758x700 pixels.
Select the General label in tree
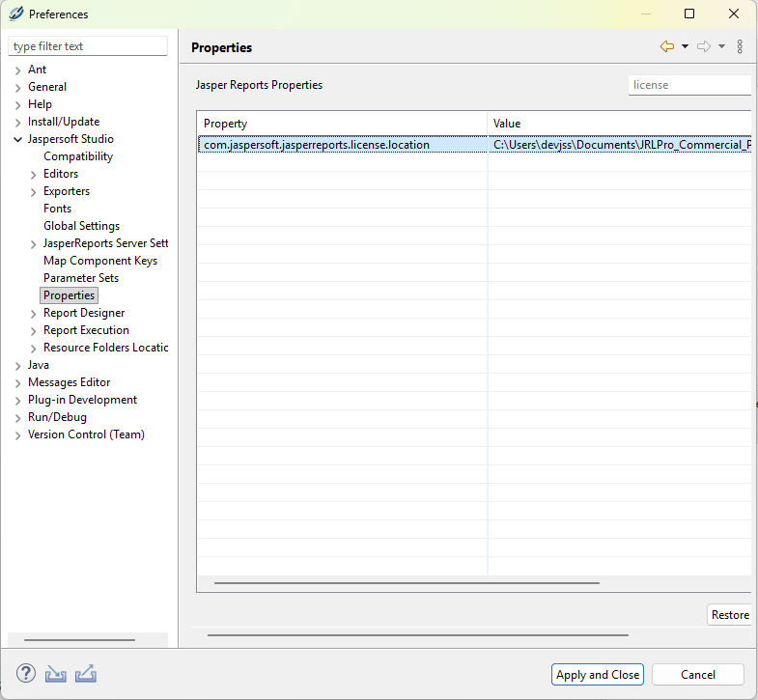[x=47, y=87]
